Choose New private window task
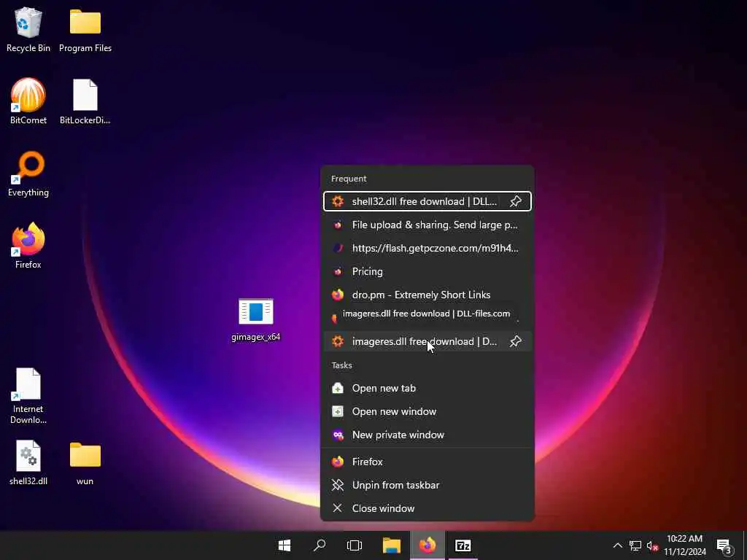Image resolution: width=747 pixels, height=560 pixels. pos(427,435)
